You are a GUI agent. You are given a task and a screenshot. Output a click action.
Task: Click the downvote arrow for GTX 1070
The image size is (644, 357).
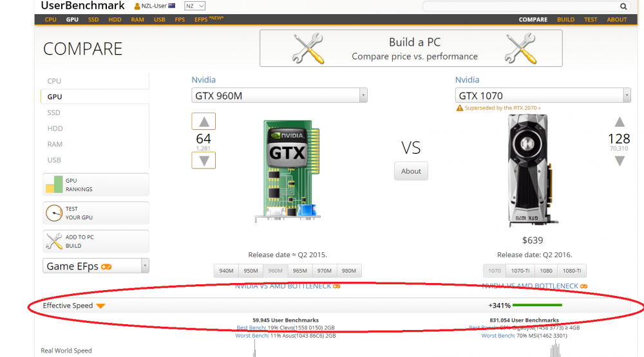tap(620, 161)
